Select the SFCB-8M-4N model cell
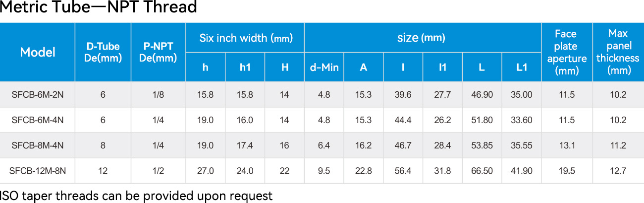Viewport: 644px width, 203px height. (38, 145)
